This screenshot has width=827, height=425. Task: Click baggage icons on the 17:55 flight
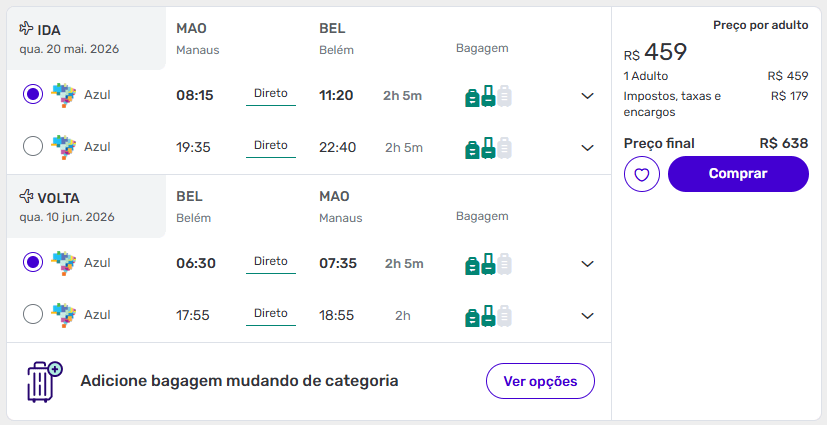[x=489, y=316]
